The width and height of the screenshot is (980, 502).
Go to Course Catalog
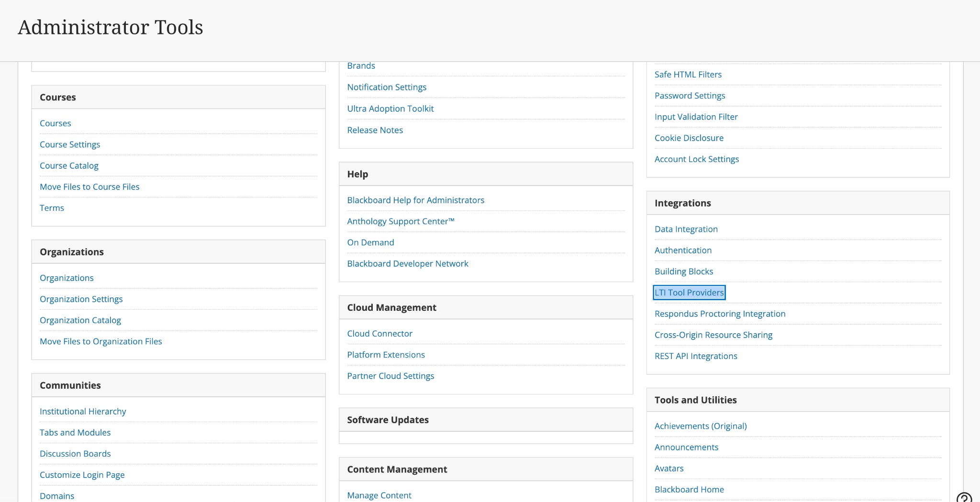69,165
